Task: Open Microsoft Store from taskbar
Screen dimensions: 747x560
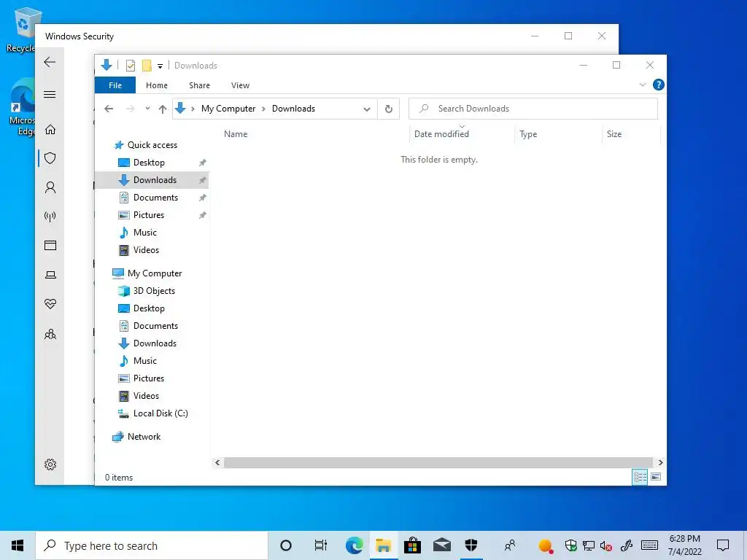Action: [413, 545]
